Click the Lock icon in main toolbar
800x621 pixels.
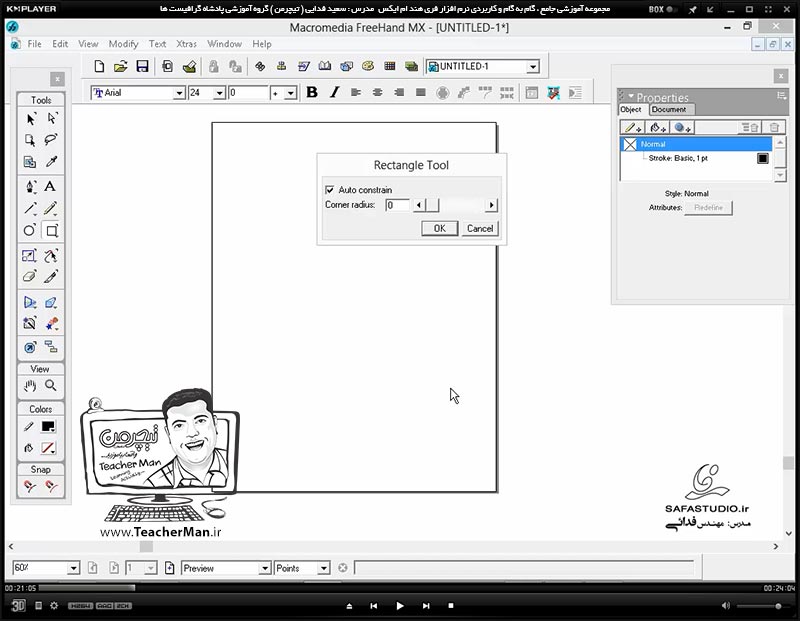pyautogui.click(x=213, y=66)
